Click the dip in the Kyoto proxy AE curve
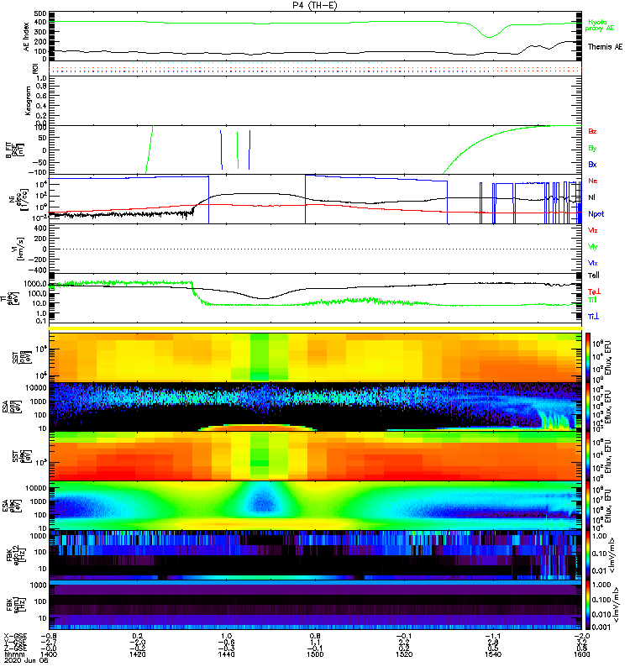Screen dimensions: 630x672 489,36
